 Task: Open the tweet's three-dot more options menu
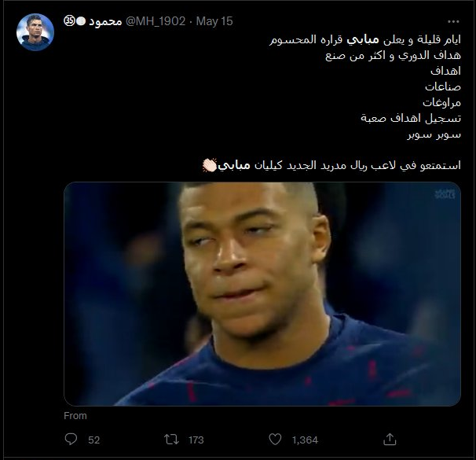click(x=453, y=21)
